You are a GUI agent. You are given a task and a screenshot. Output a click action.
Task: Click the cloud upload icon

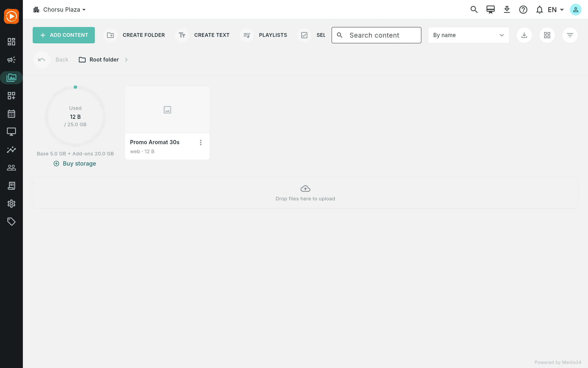pos(305,189)
